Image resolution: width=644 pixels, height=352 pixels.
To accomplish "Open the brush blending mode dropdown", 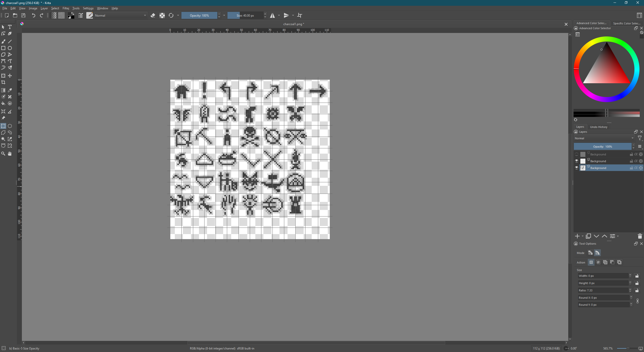I will (x=120, y=15).
